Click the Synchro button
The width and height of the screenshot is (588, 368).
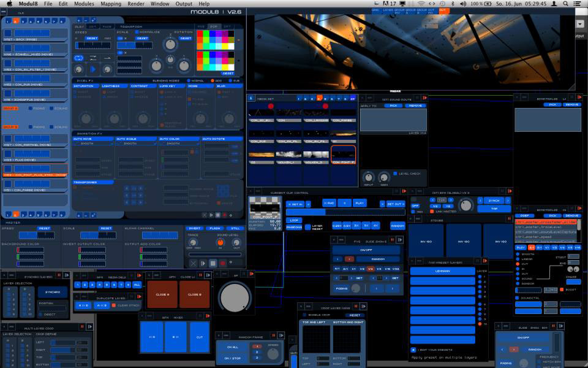click(x=53, y=292)
